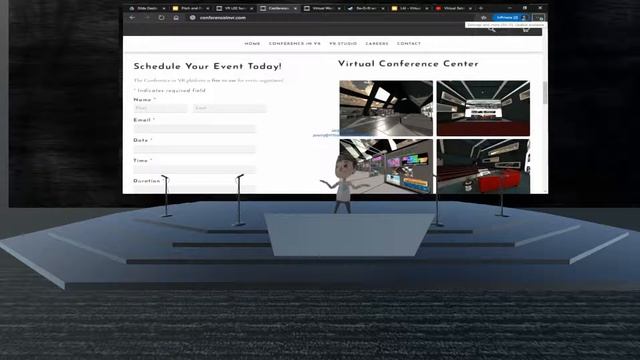Go back using the browser back arrow

(x=132, y=18)
